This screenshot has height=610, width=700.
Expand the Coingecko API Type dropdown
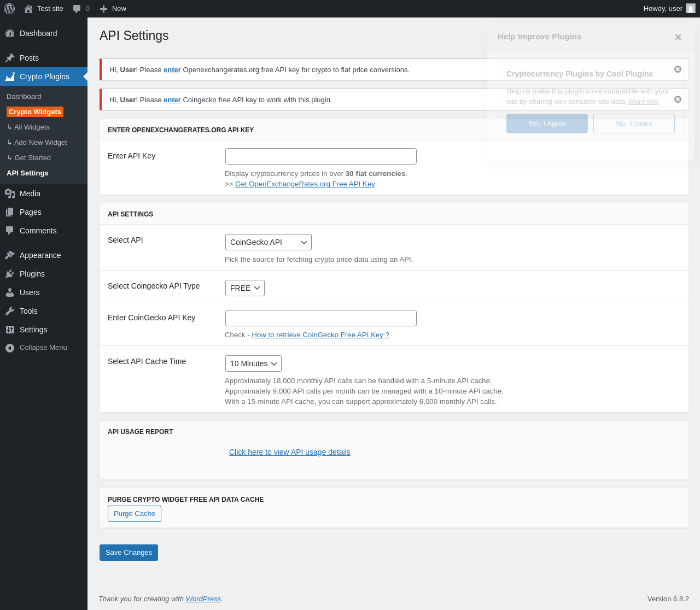coord(244,288)
